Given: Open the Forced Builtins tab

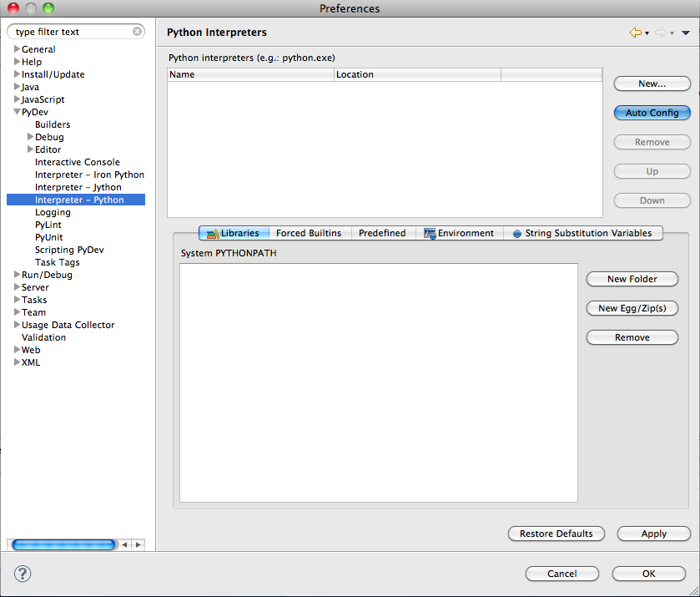Looking at the screenshot, I should coord(309,233).
